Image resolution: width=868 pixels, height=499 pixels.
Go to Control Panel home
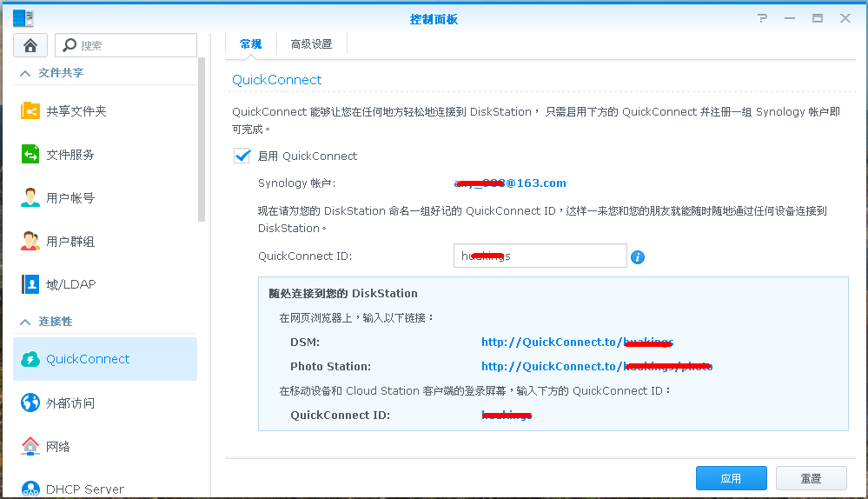coord(30,45)
